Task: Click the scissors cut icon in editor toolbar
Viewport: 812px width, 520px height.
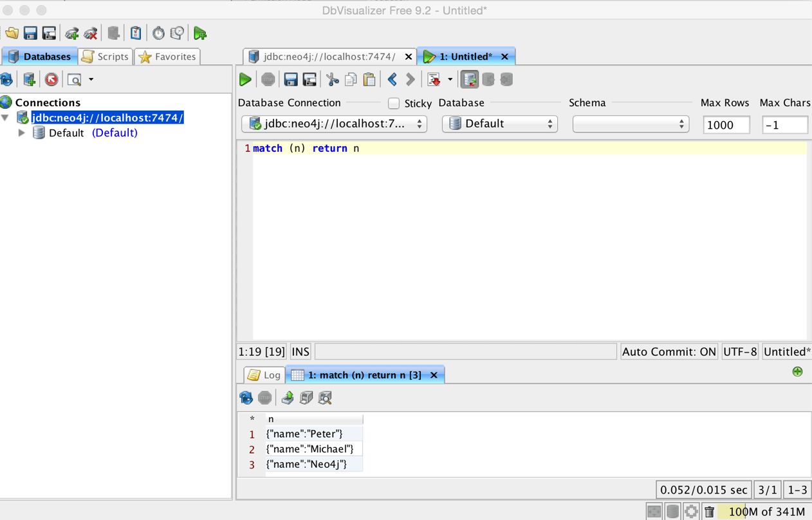Action: click(333, 79)
